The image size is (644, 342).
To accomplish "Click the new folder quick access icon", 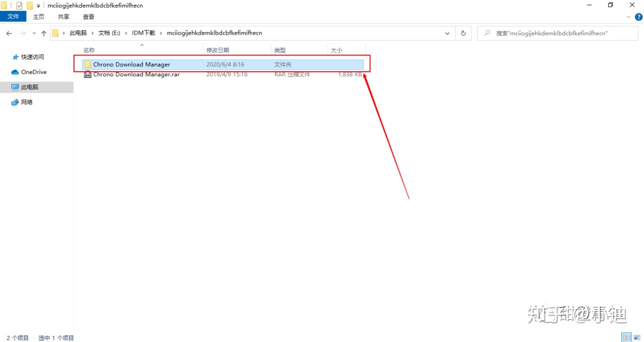I will (x=30, y=5).
